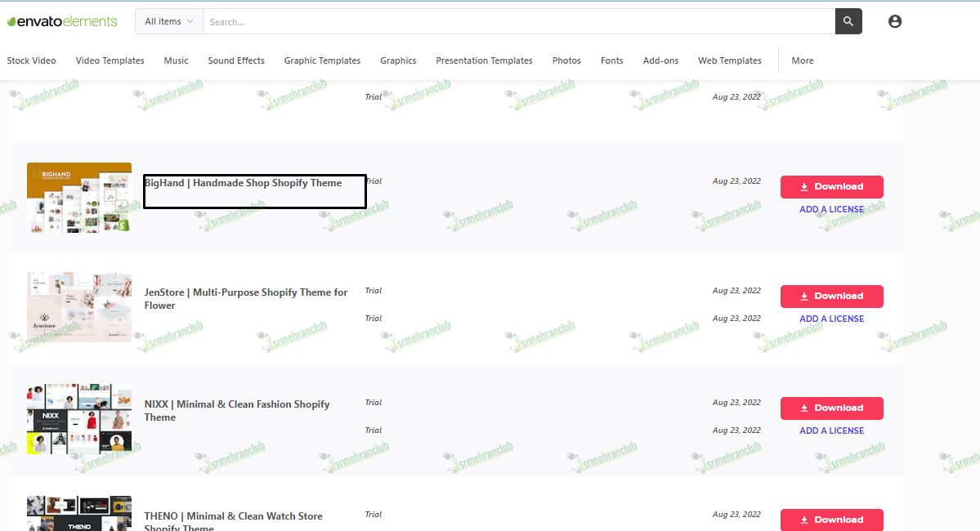Open Presentation Templates category
980x531 pixels.
coord(485,60)
